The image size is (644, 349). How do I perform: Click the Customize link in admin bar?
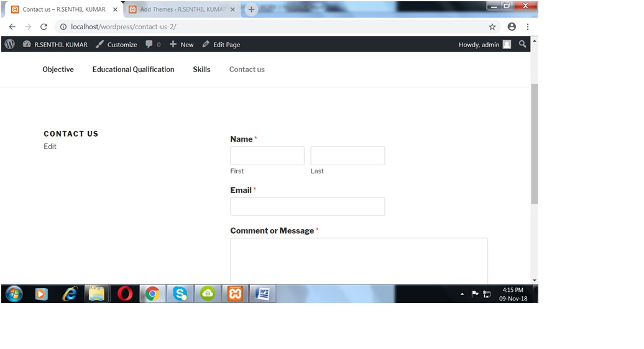tap(116, 44)
